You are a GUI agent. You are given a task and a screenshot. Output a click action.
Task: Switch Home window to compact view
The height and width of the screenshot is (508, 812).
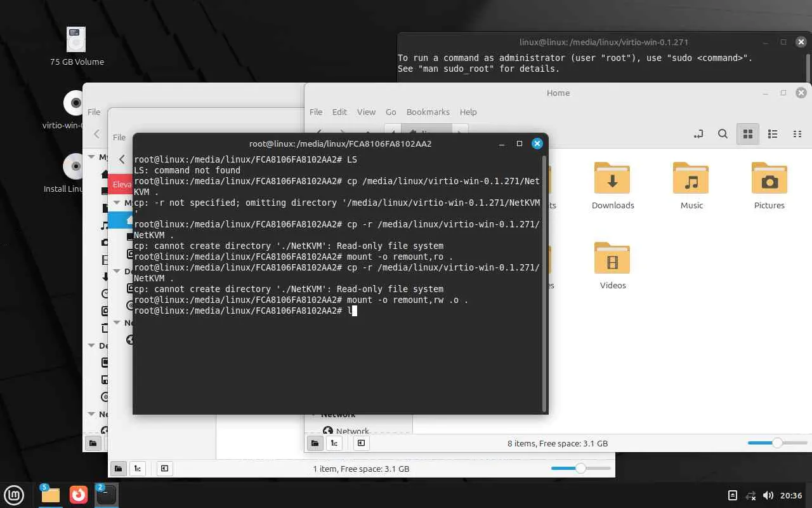point(797,134)
